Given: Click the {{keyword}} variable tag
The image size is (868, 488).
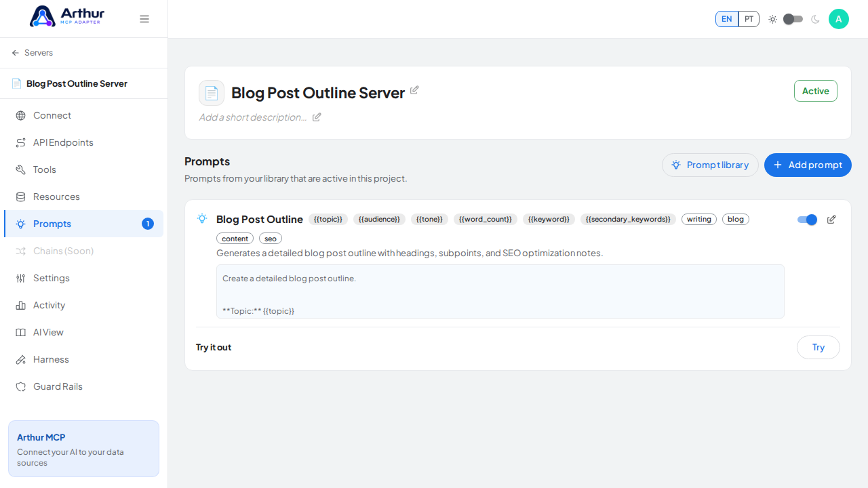Looking at the screenshot, I should [549, 219].
